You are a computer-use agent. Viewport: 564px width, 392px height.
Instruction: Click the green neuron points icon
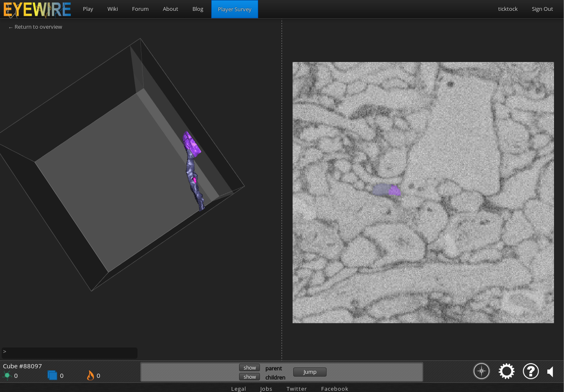coord(7,375)
